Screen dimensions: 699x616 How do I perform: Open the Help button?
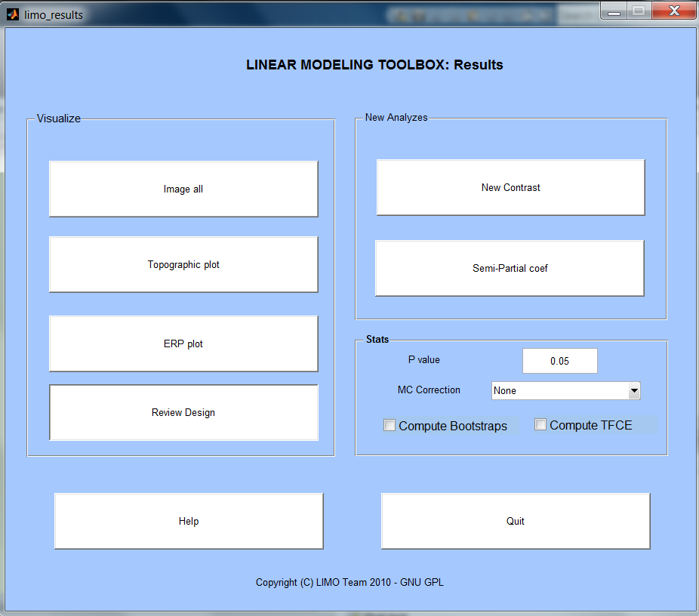click(189, 521)
